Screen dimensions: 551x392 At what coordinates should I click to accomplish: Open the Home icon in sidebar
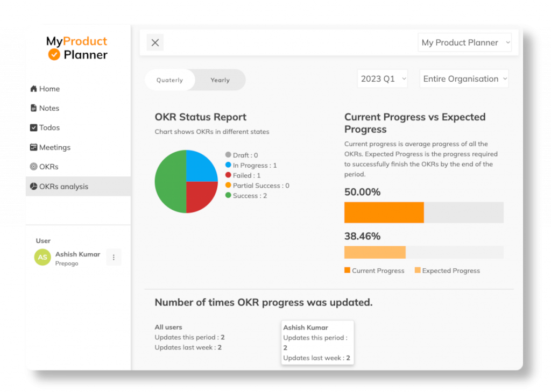pos(33,88)
